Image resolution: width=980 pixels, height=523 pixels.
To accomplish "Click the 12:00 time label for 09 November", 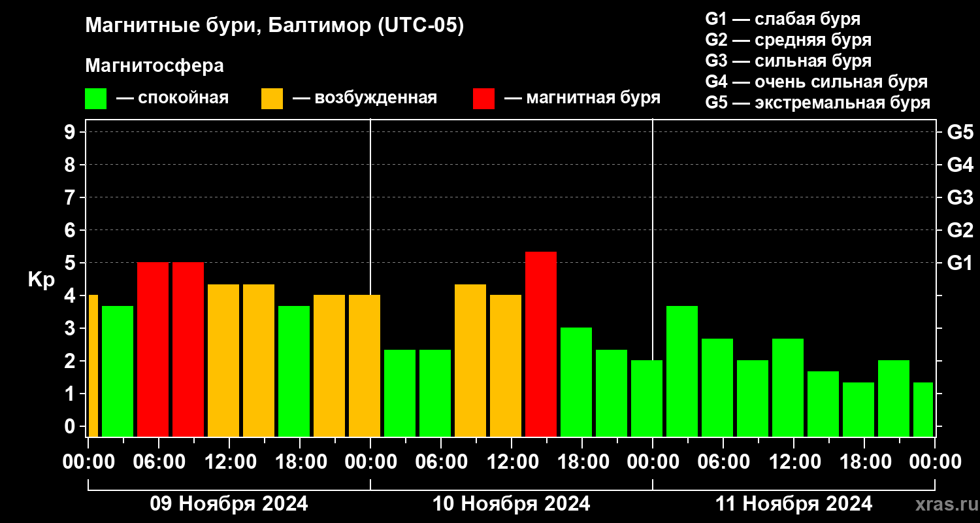I will click(x=229, y=462).
